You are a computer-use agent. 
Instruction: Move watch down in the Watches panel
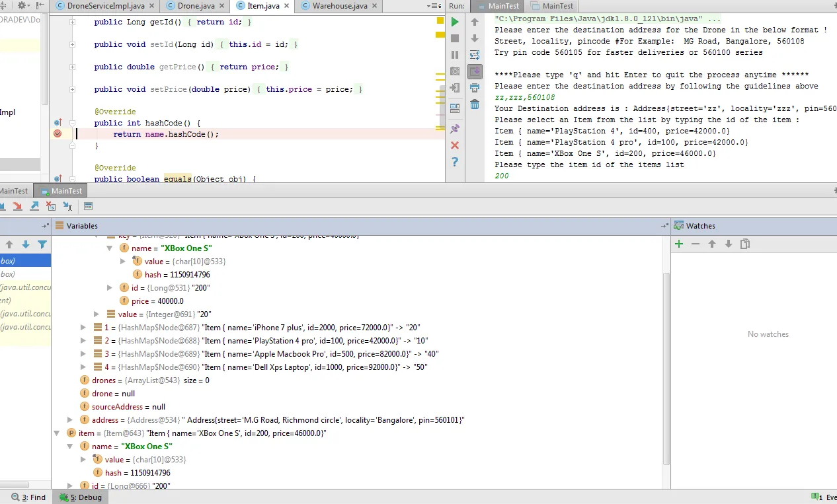[729, 244]
